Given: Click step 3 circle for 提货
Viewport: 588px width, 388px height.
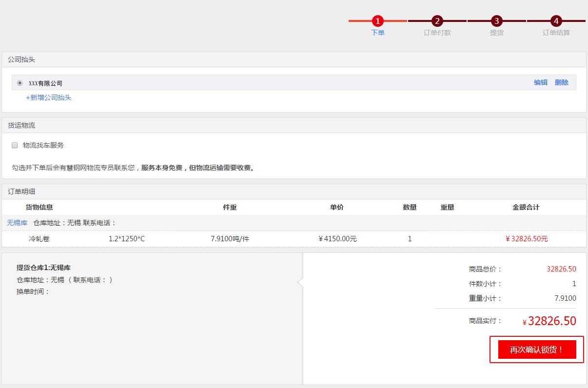Looking at the screenshot, I should tap(496, 21).
